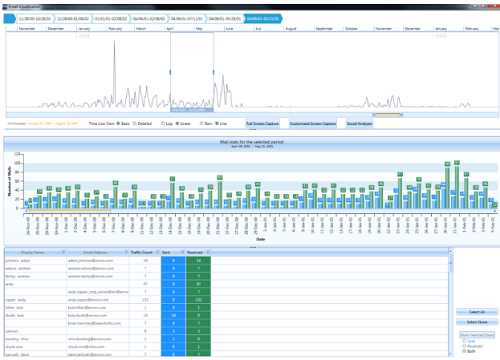500x360 pixels.
Task: Click the 232 received cell for zipper andy
Action: 198,300
